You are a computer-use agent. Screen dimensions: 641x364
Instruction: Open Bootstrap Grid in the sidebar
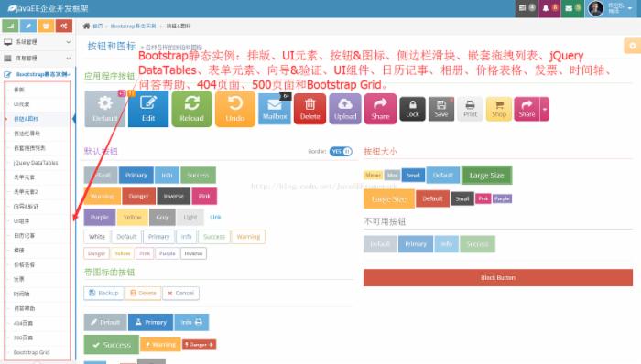(x=31, y=352)
